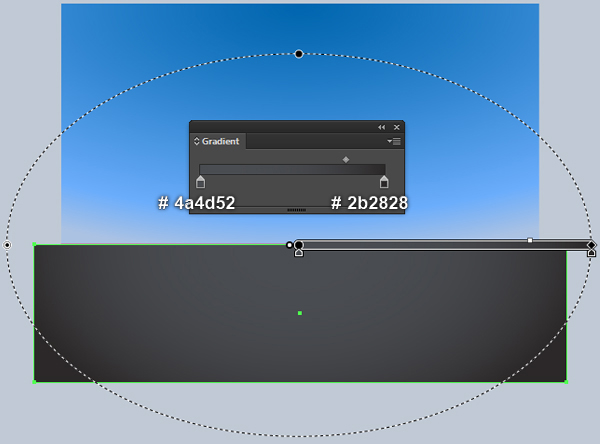Cycle Gradient panel display with tab arrows

197,141
